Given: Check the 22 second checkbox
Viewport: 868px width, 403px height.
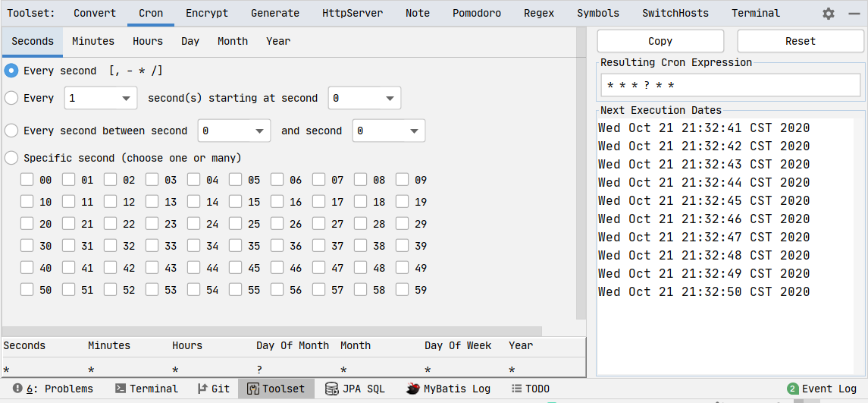Looking at the screenshot, I should pos(111,224).
